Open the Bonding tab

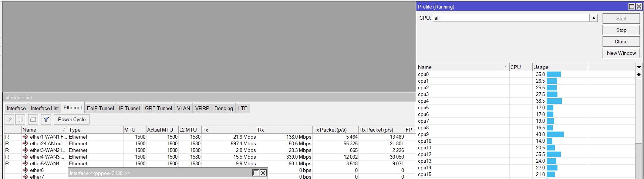pyautogui.click(x=224, y=108)
